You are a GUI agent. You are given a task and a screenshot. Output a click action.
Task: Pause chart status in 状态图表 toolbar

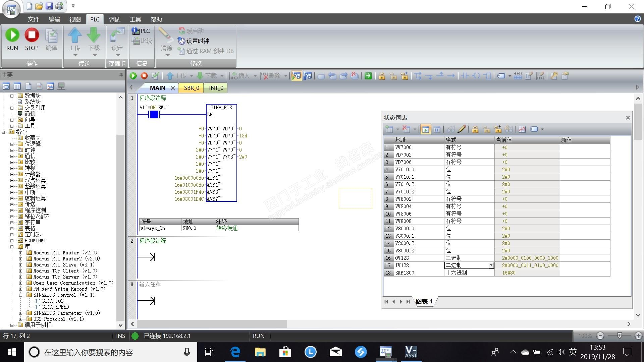point(436,129)
